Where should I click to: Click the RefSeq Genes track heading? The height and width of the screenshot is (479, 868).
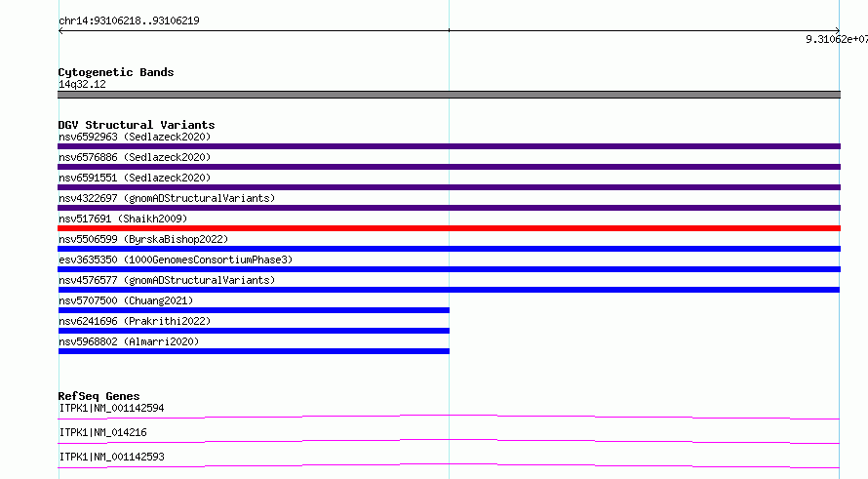[x=99, y=396]
